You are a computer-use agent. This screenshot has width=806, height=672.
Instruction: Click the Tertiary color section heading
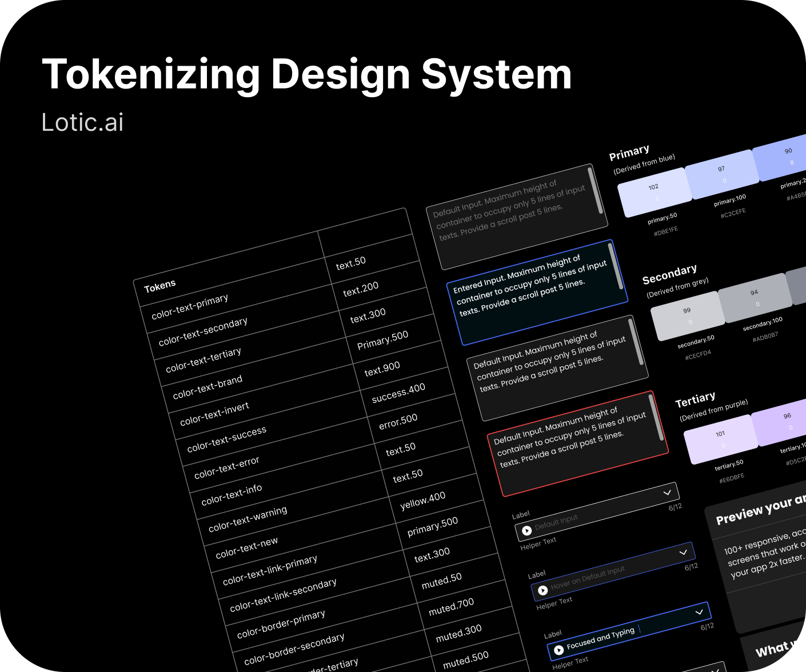pyautogui.click(x=695, y=399)
